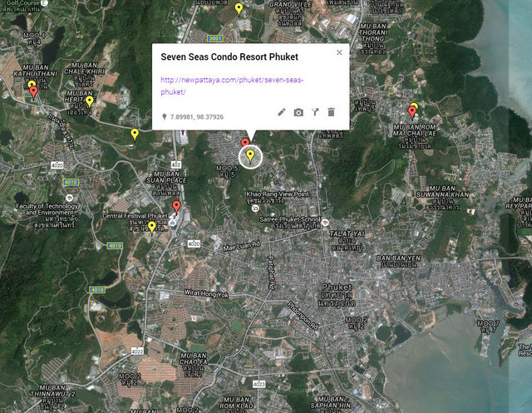532x413 pixels.
Task: Click the 3001 road shield
Action: click(x=215, y=38)
